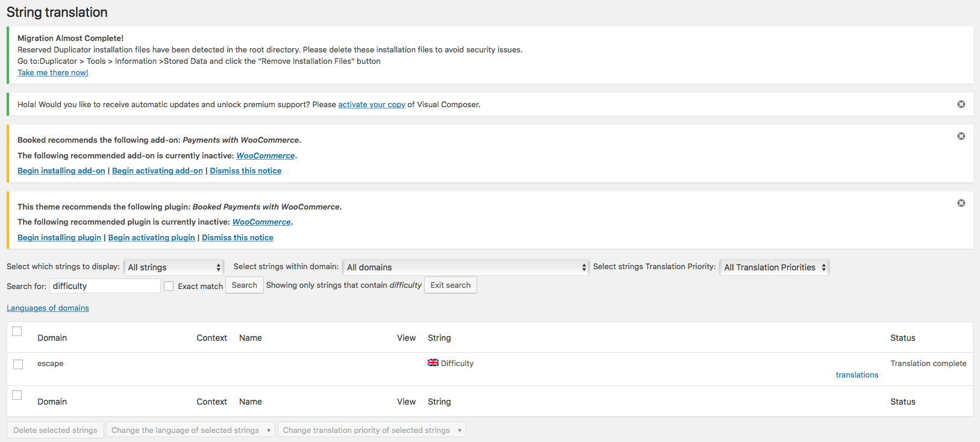This screenshot has height=442, width=980.
Task: Click the UK flag icon beside Difficulty
Action: coord(433,363)
